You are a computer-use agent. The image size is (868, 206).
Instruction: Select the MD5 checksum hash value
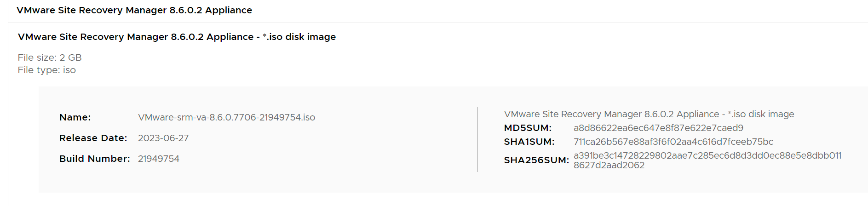coord(658,128)
